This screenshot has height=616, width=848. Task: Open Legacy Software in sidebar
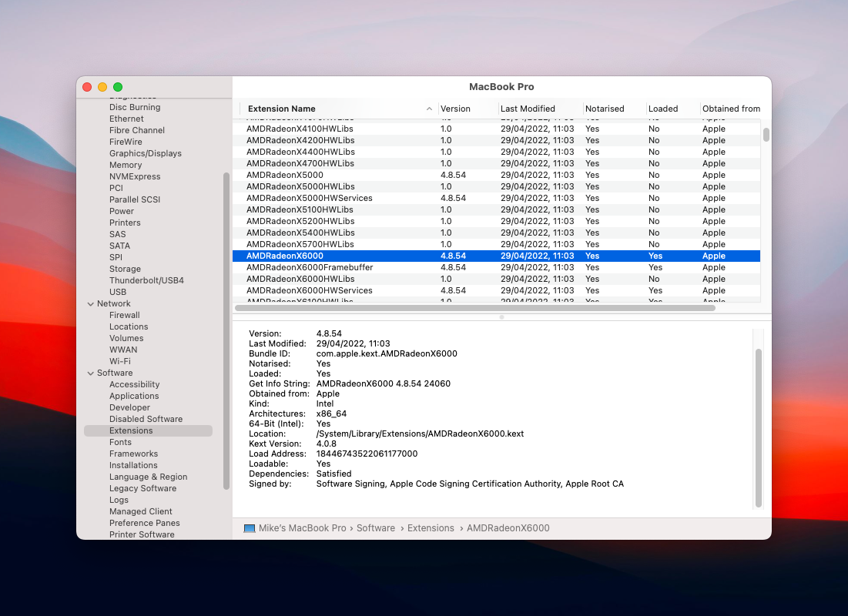(x=142, y=488)
